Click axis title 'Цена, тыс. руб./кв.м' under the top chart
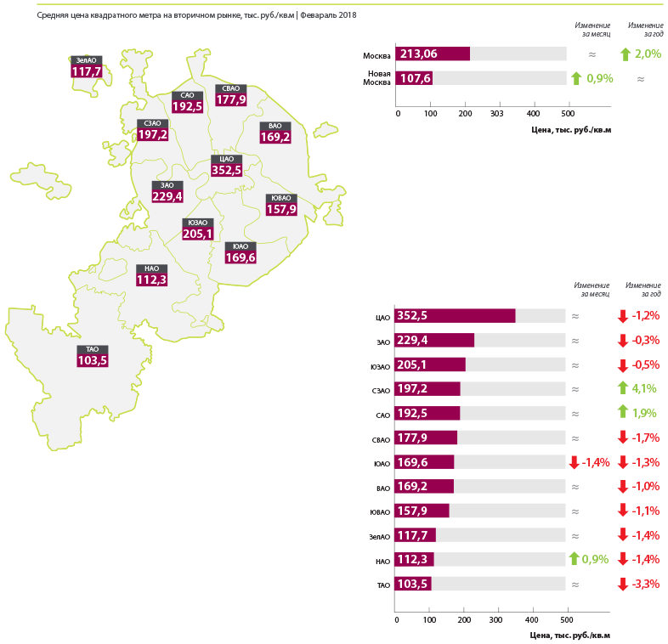Image resolution: width=668 pixels, height=644 pixels. (571, 130)
